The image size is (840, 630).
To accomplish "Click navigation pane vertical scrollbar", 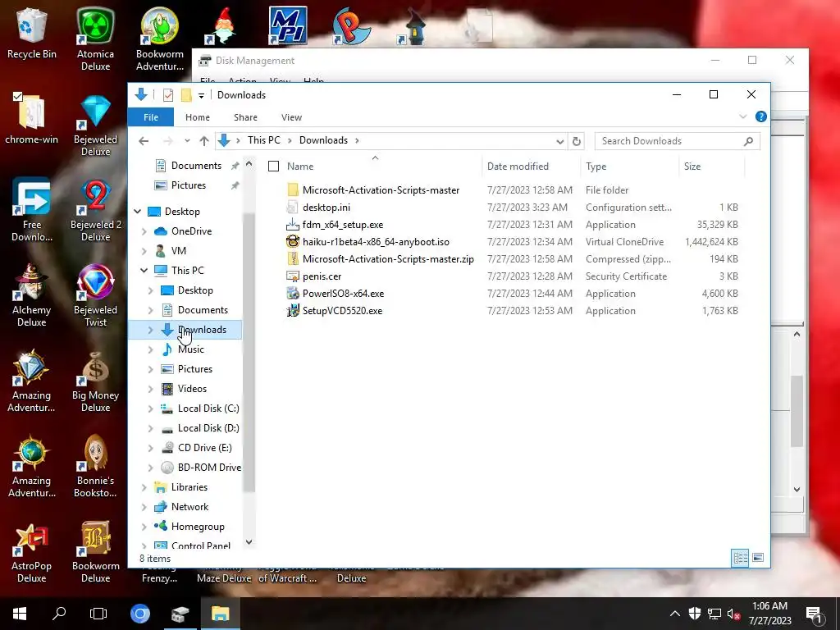I will click(x=249, y=354).
